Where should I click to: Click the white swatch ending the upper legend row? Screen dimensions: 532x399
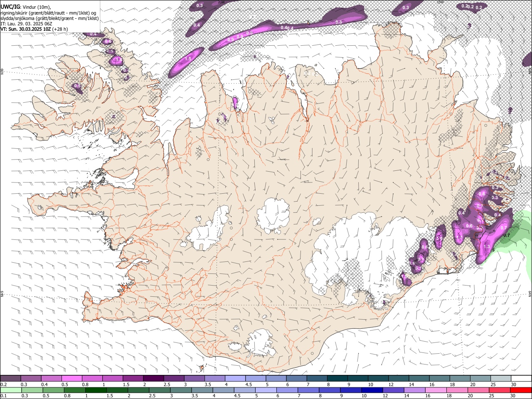click(x=521, y=378)
